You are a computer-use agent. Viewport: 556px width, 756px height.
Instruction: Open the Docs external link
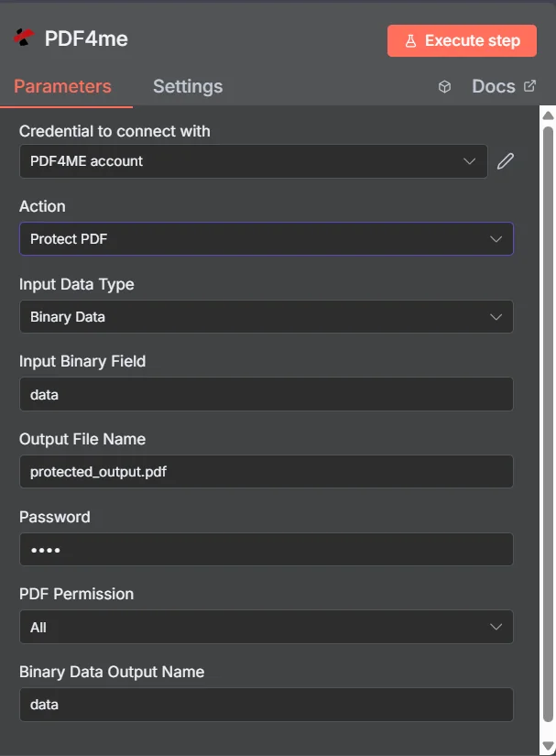pos(503,86)
